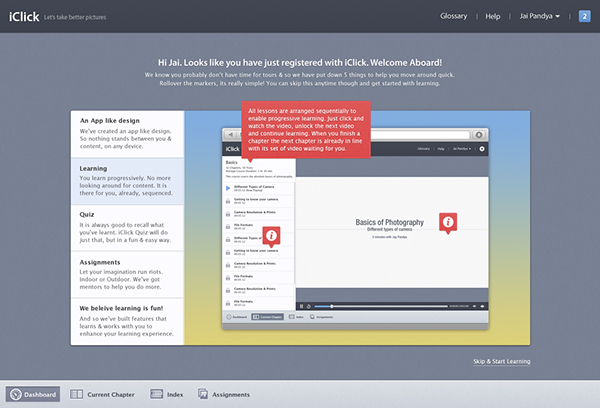Open the Glossary link in the top header
Image resolution: width=600 pixels, height=408 pixels.
453,16
